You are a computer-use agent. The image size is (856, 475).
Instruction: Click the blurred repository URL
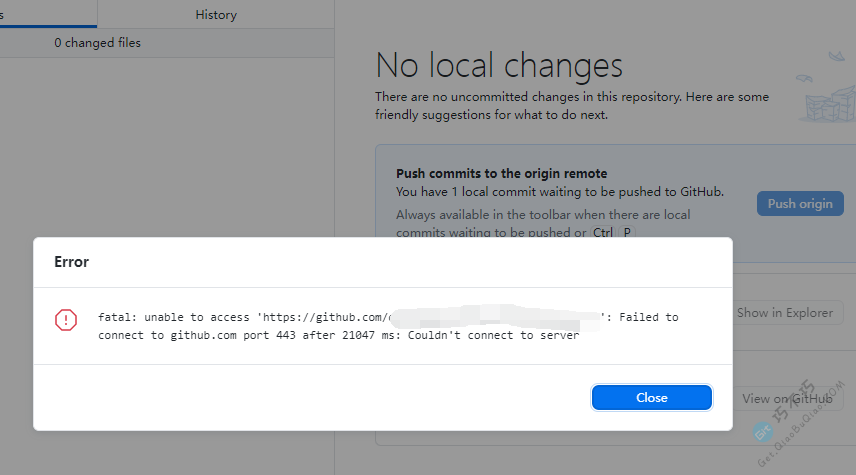coord(495,316)
